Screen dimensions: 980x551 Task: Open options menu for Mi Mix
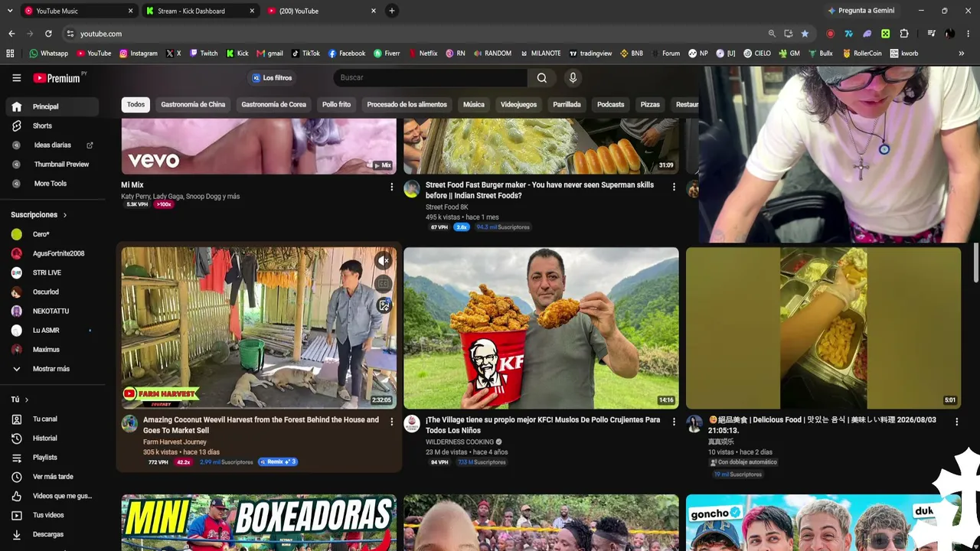pos(391,187)
